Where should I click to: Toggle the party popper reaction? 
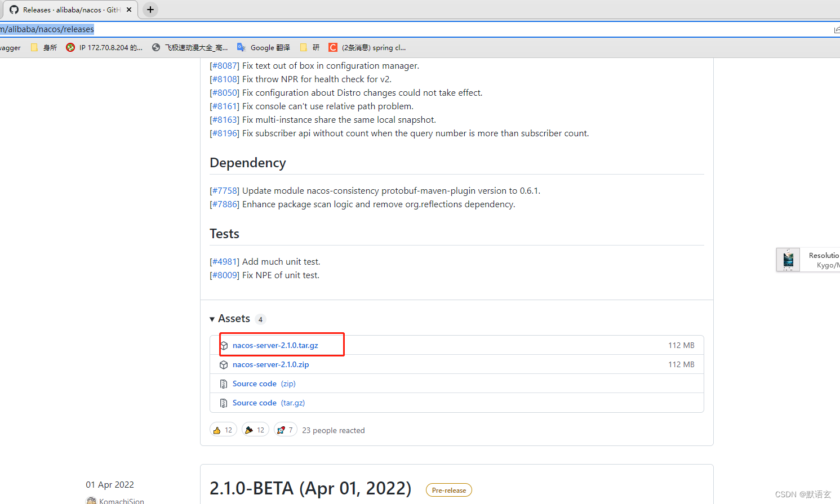(x=255, y=430)
